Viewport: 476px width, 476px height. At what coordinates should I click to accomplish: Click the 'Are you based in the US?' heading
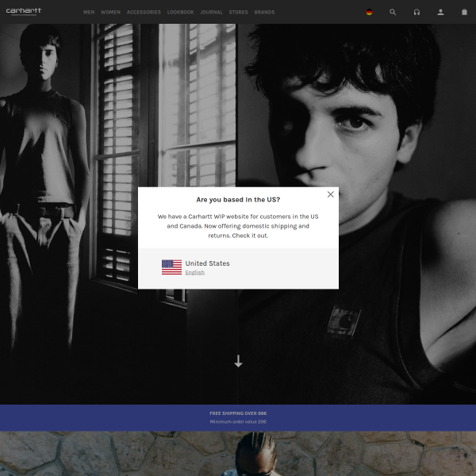pos(238,199)
